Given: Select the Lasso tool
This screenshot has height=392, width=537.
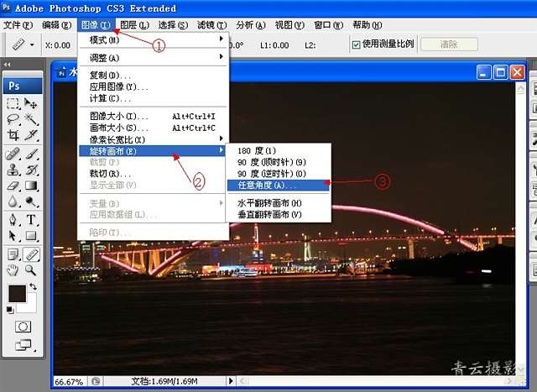Looking at the screenshot, I should tap(13, 119).
